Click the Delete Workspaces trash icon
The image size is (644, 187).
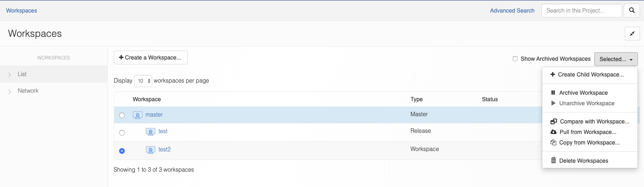click(553, 161)
